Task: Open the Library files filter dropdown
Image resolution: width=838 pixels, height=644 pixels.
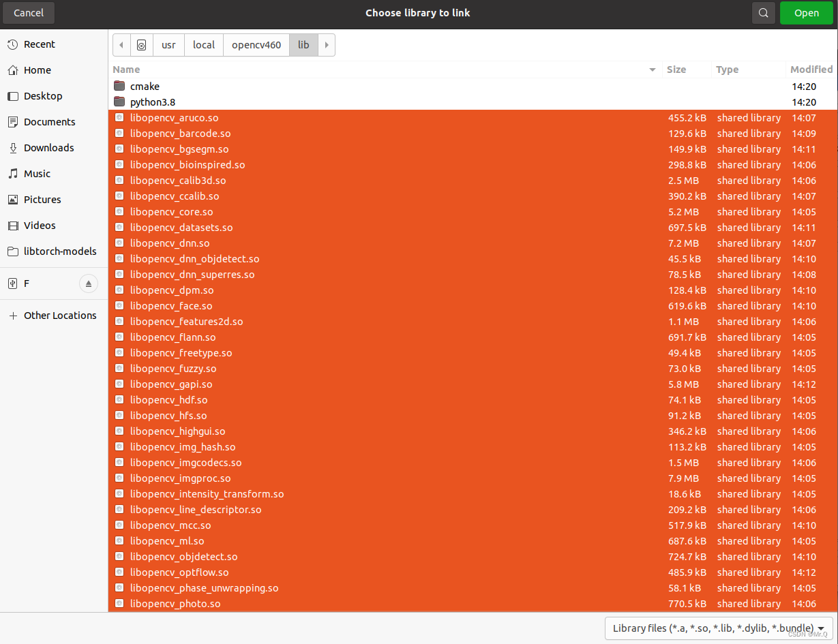Action: pos(719,628)
